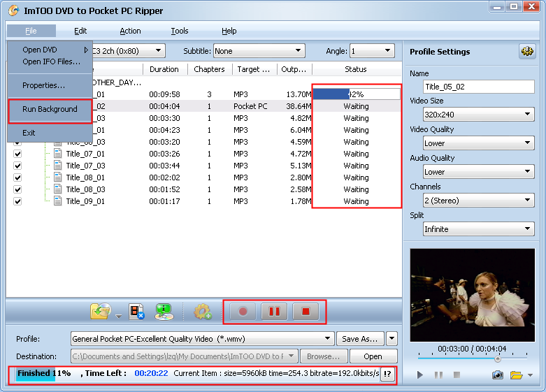
Task: Click the Name field Title_05_02
Action: pos(479,87)
